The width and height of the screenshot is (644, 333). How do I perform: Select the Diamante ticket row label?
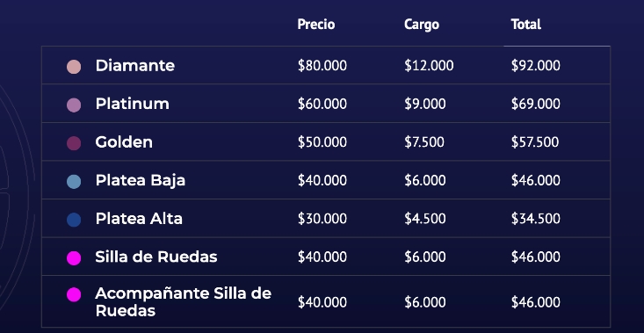[135, 66]
